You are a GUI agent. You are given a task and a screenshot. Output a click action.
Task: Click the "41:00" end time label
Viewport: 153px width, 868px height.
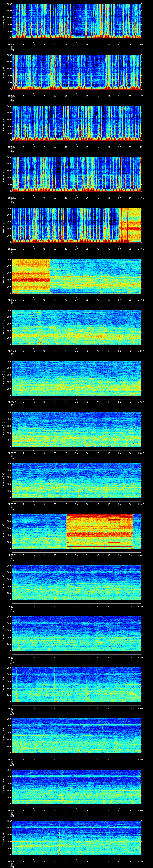[141, 606]
